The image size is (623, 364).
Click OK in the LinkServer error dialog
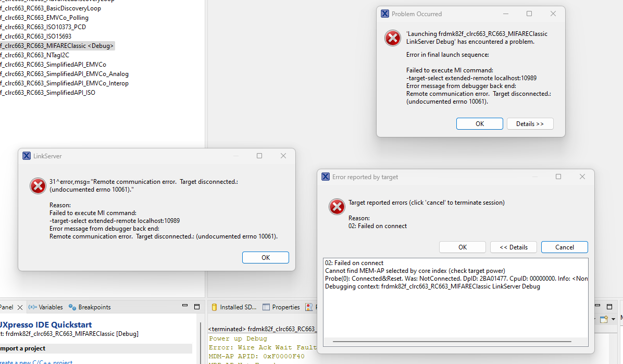point(265,257)
